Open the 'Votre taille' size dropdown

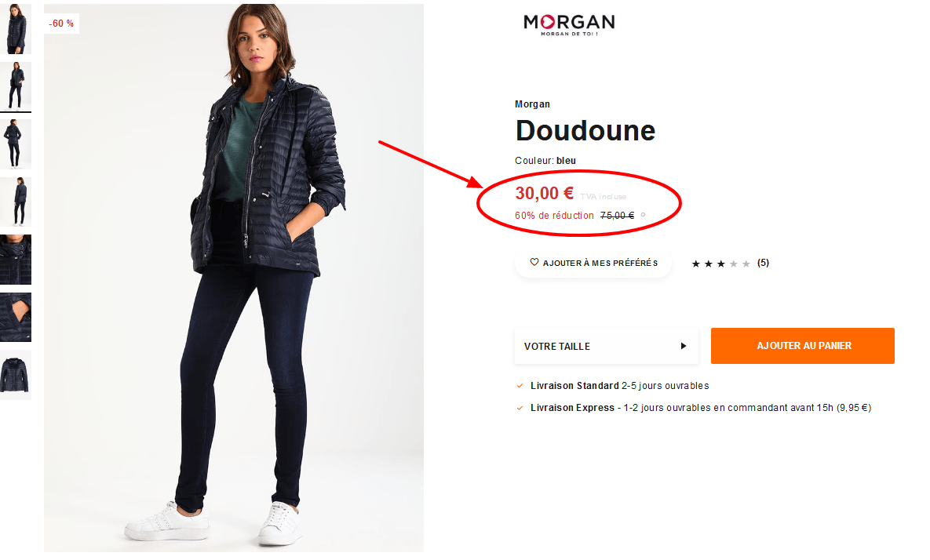coord(604,346)
